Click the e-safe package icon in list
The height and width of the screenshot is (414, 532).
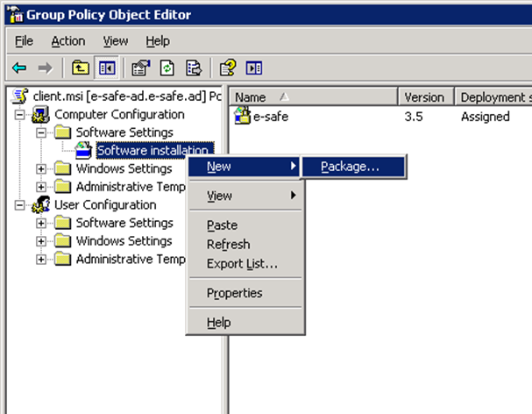[x=243, y=116]
